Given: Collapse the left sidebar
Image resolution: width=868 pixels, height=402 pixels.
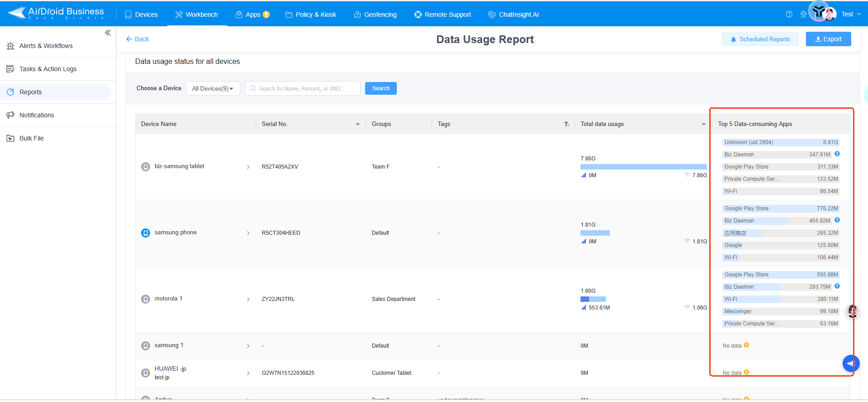Looking at the screenshot, I should 107,33.
